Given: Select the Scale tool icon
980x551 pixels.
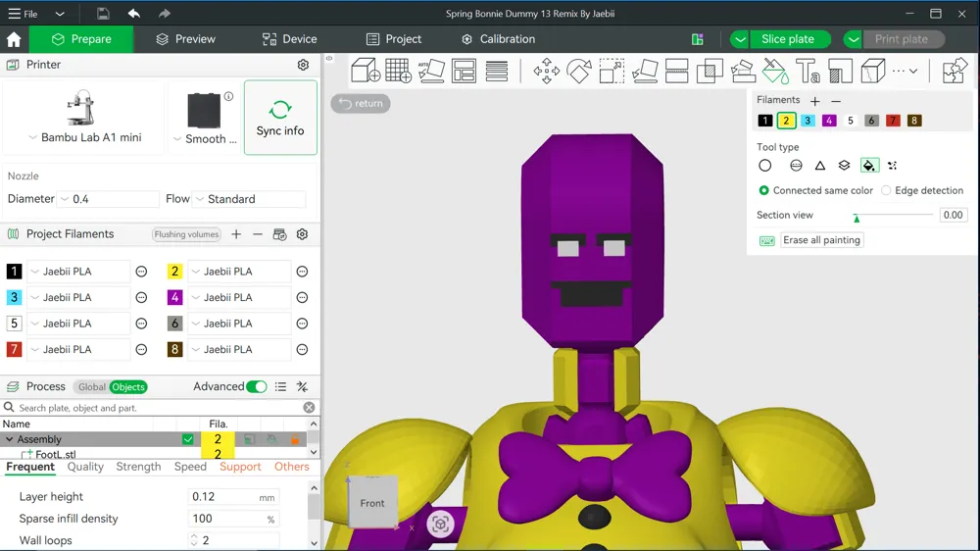Looking at the screenshot, I should point(612,71).
